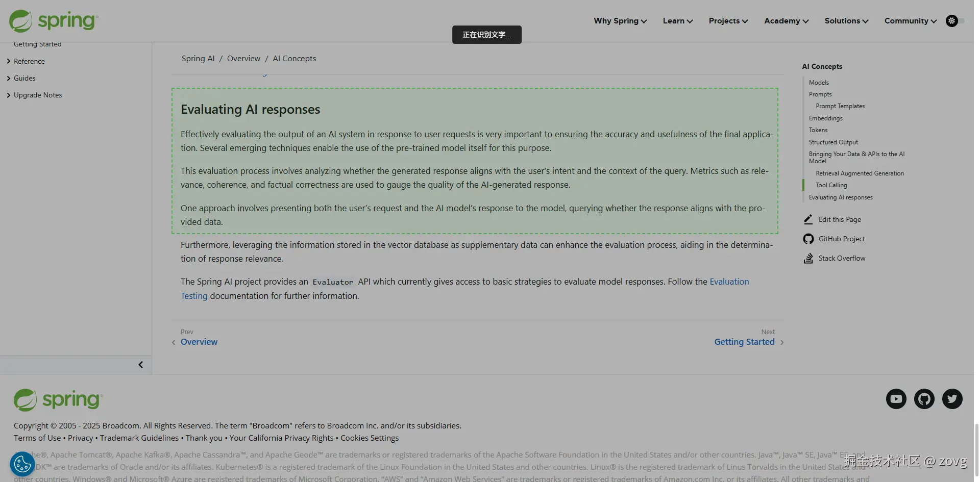Click the AI Concepts breadcrumb

295,59
